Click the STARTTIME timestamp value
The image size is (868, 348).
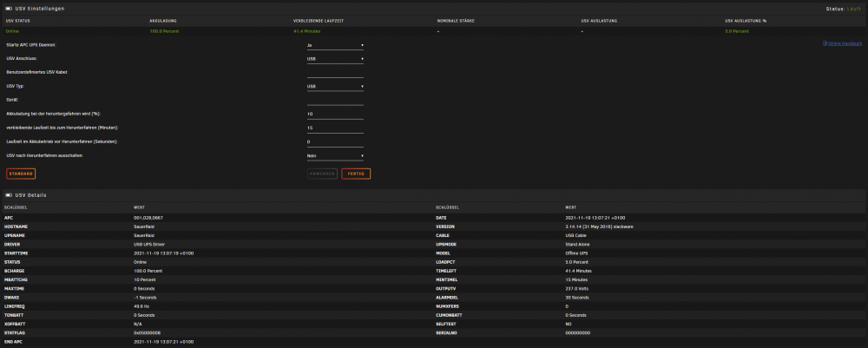(x=163, y=253)
